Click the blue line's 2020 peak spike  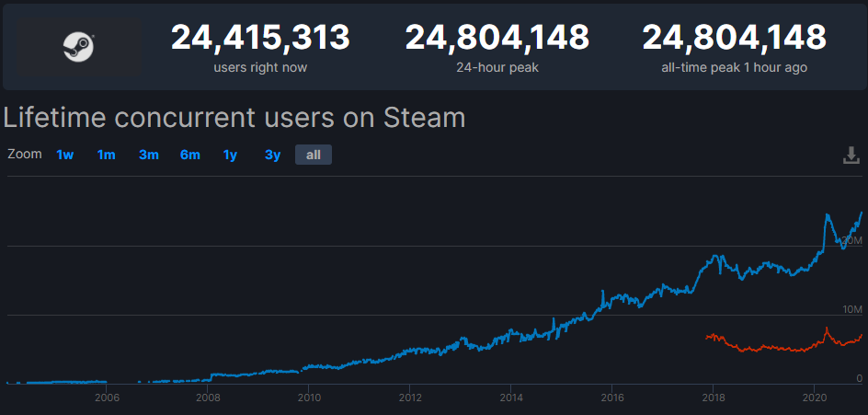(x=827, y=215)
